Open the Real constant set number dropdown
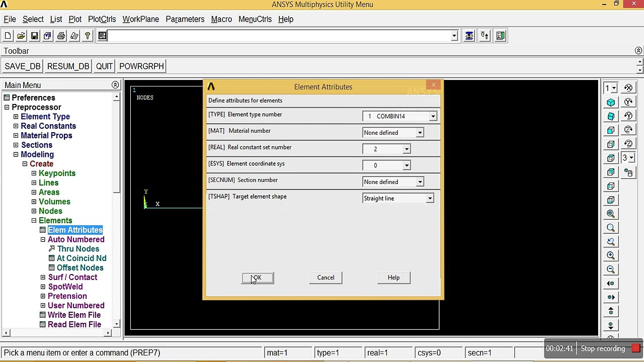This screenshot has width=644, height=362. 407,149
